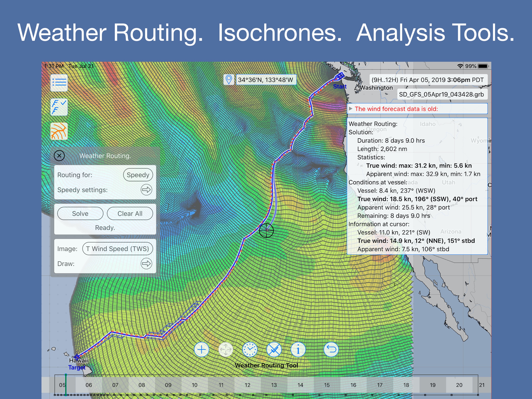This screenshot has width=532, height=399.
Task: Tap the Start waypoint marker
Action: click(340, 77)
